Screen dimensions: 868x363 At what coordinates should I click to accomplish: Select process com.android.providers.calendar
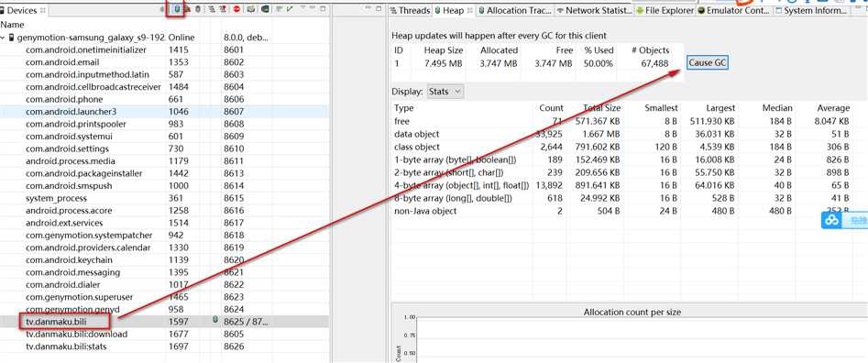pos(164,247)
